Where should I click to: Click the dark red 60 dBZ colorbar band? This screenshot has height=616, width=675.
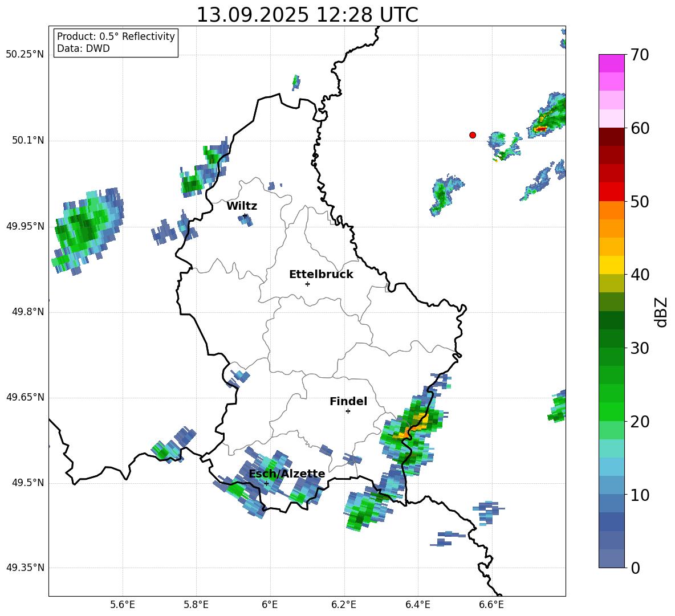coord(611,137)
